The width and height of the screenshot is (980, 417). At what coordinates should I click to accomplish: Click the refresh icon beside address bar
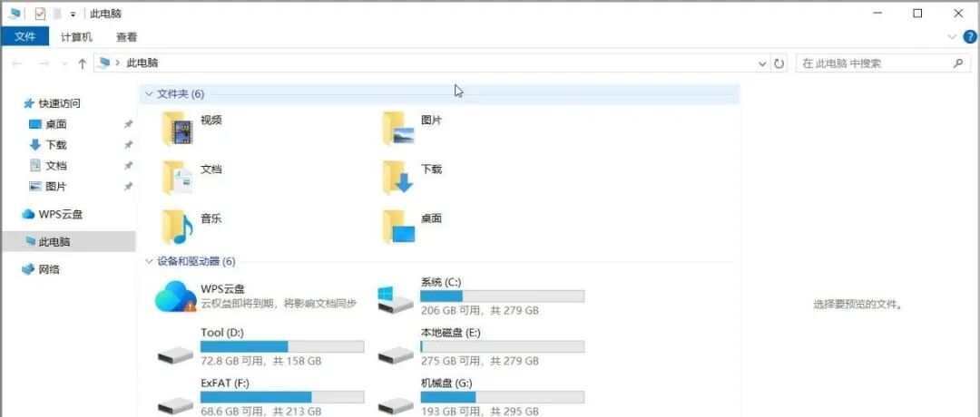(779, 63)
